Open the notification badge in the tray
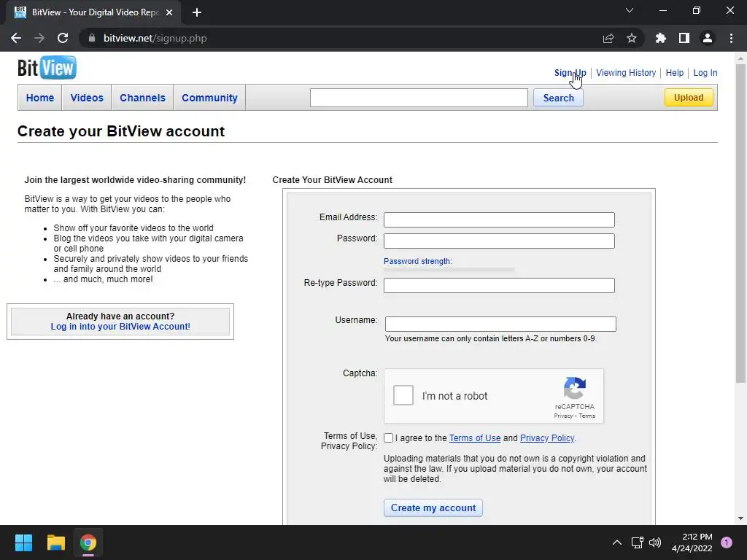Image resolution: width=747 pixels, height=560 pixels. tap(727, 542)
